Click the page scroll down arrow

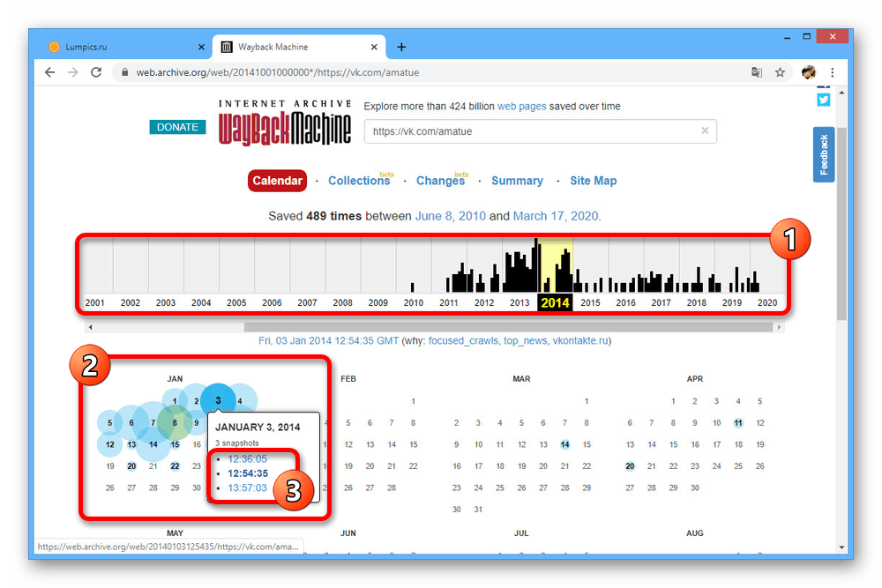click(x=841, y=547)
